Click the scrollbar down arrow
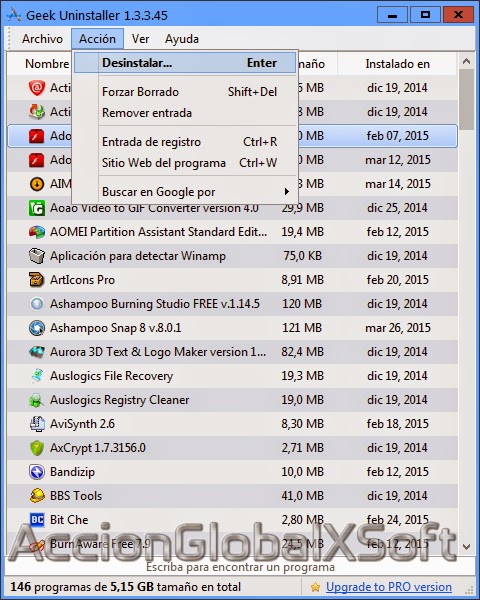480x600 pixels. coord(466,546)
